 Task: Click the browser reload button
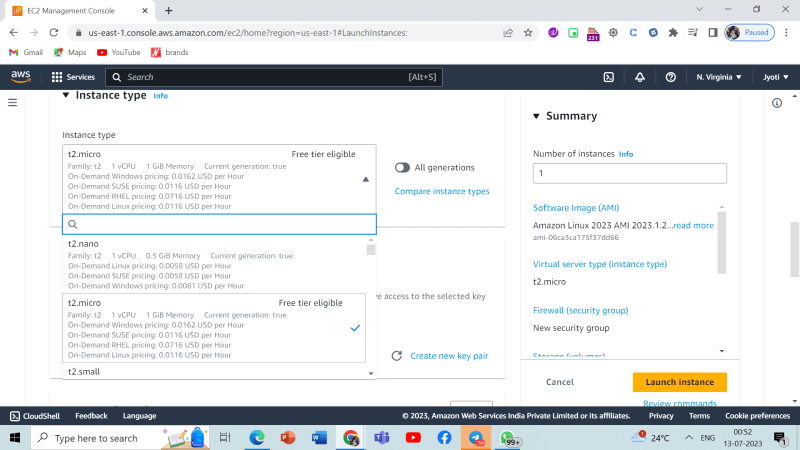tap(54, 33)
